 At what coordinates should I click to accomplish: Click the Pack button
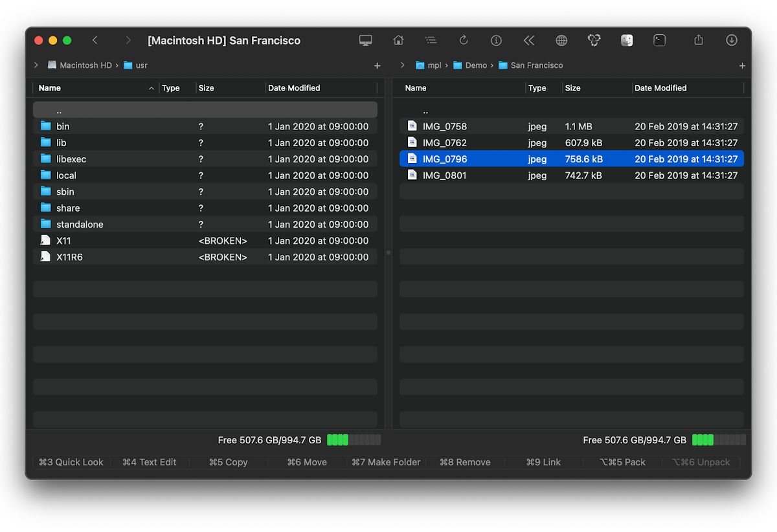[622, 462]
